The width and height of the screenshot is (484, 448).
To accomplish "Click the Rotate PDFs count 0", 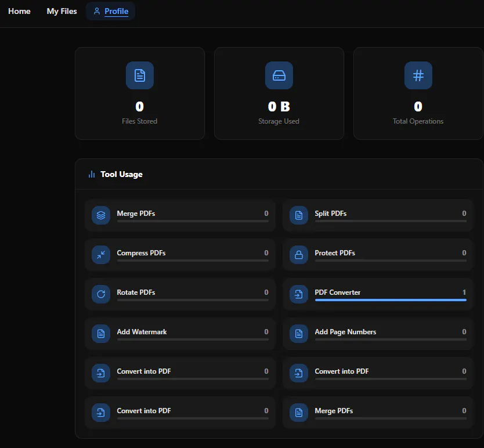I will (x=266, y=292).
